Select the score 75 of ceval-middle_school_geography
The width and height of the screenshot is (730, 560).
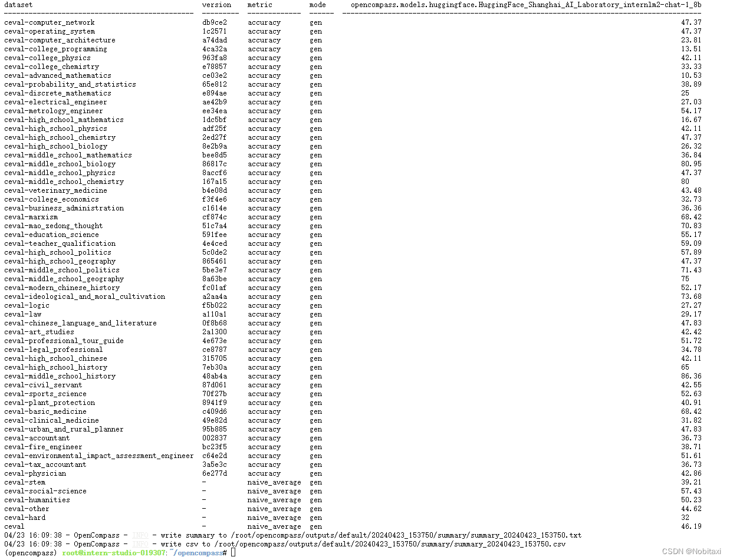(x=685, y=279)
